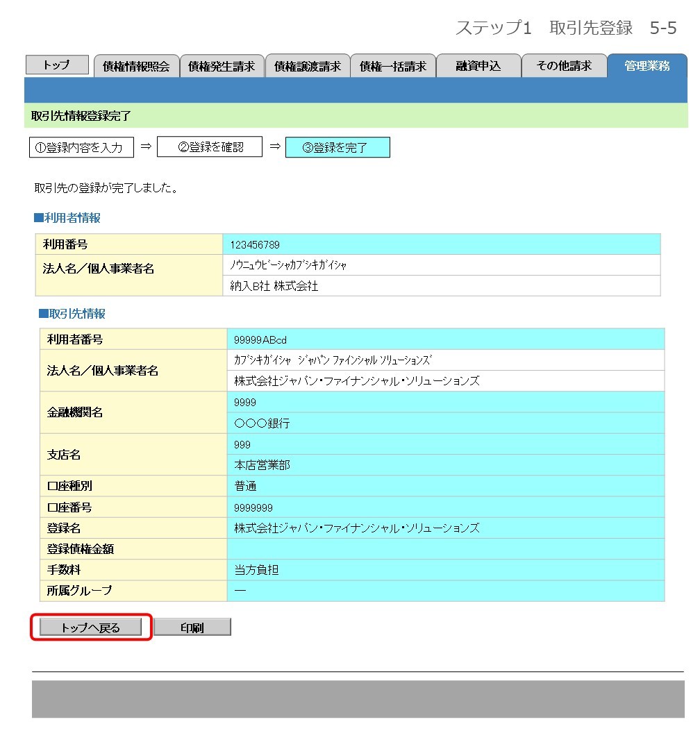
Task: Click the 印刷 button
Action: click(192, 628)
